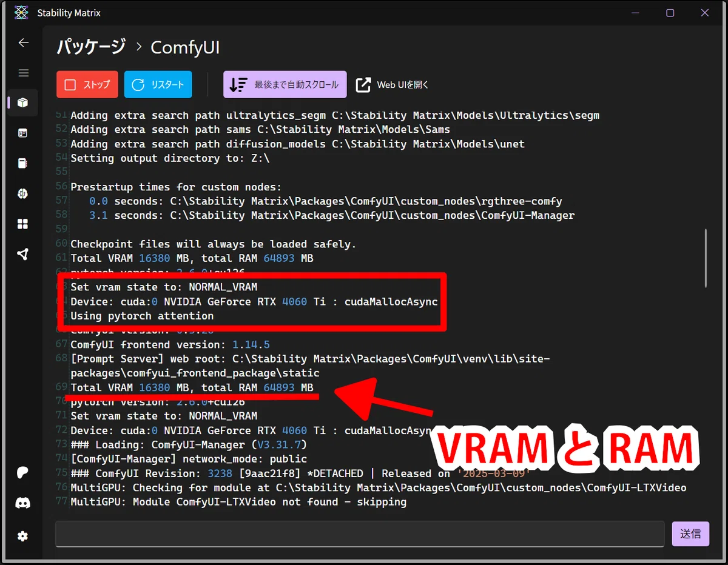The height and width of the screenshot is (565, 728).
Task: Click the Patreon icon in sidebar
Action: coord(23,473)
